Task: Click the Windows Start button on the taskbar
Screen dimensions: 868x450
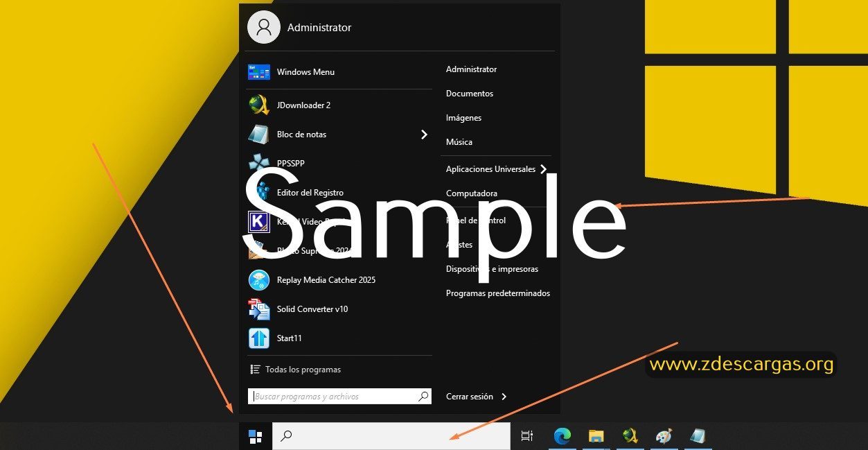Action: 255,436
